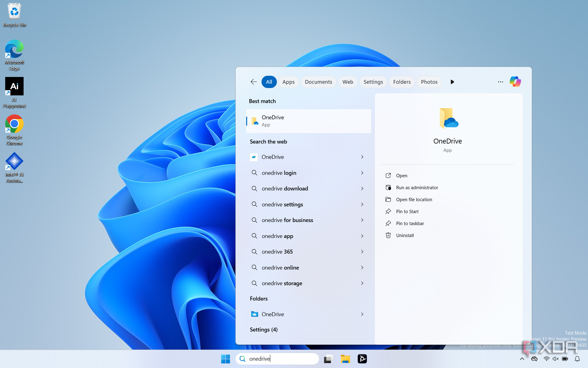This screenshot has height=368, width=588.
Task: Go back using the search panel arrow
Action: (254, 82)
